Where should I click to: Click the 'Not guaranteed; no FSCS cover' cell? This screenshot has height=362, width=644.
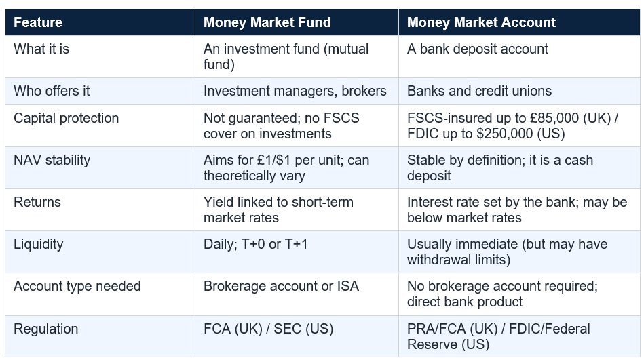(x=297, y=125)
